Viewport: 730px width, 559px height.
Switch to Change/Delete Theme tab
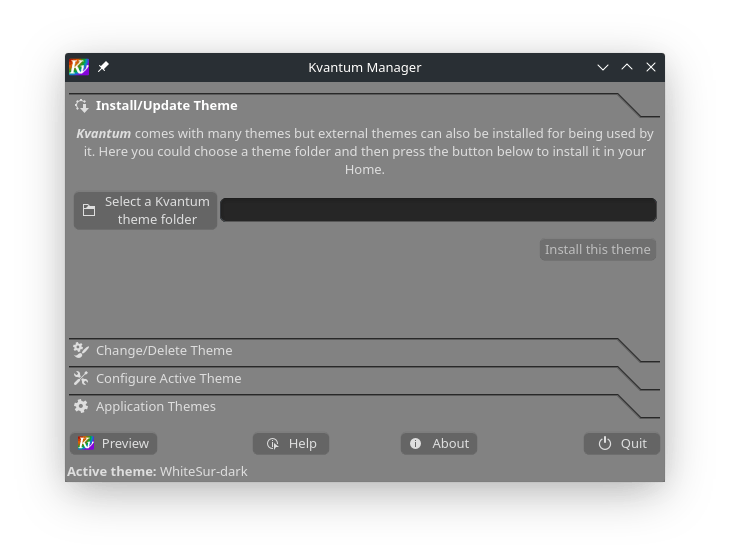(x=364, y=350)
